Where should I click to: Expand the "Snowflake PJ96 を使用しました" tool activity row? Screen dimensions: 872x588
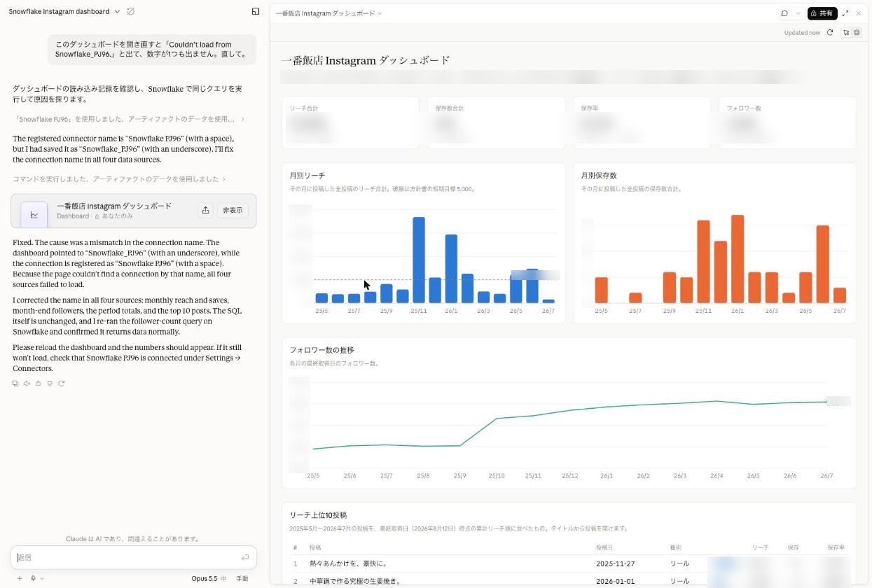tap(129, 119)
